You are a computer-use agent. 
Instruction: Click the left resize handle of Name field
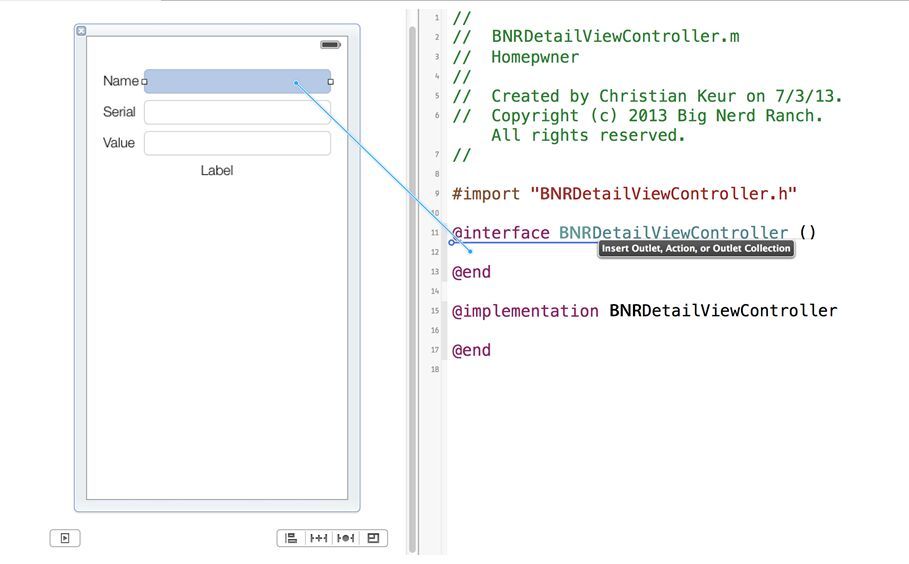tap(144, 82)
